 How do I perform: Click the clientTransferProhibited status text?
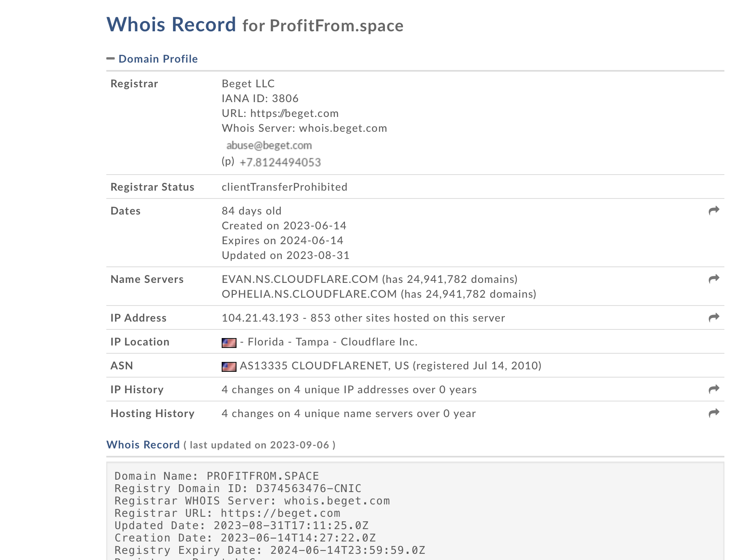tap(284, 187)
